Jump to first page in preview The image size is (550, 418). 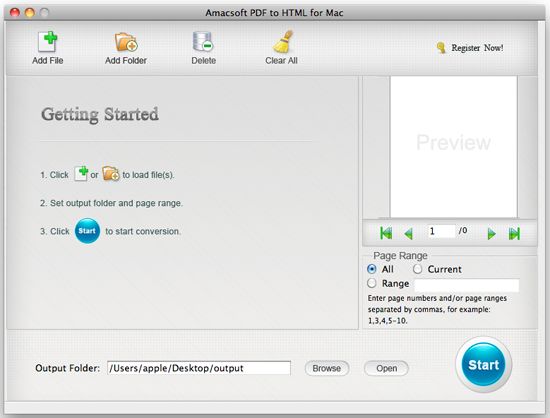point(386,233)
